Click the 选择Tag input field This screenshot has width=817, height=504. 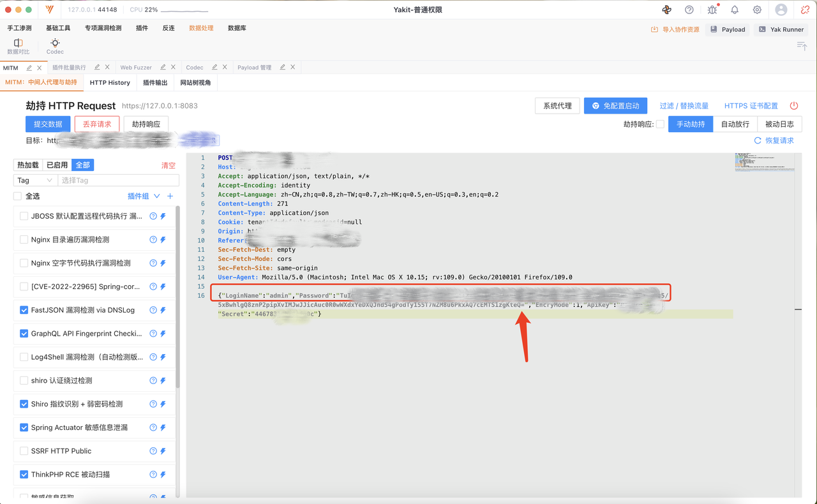pyautogui.click(x=118, y=181)
